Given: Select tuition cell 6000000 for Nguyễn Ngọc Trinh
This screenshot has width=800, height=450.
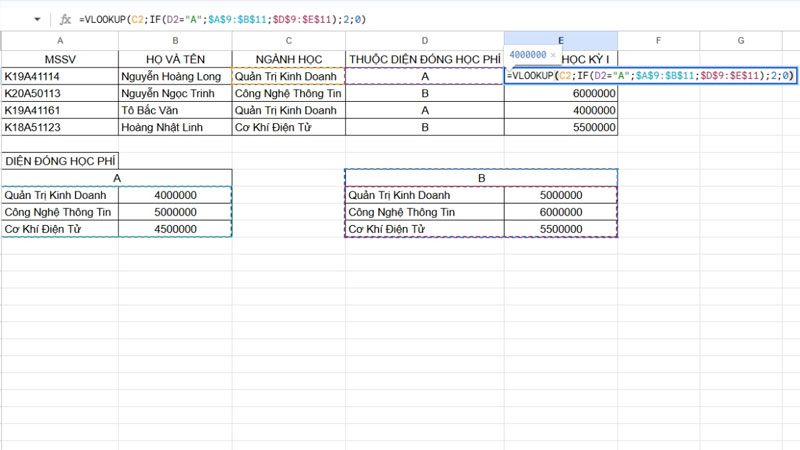Looking at the screenshot, I should pos(561,93).
